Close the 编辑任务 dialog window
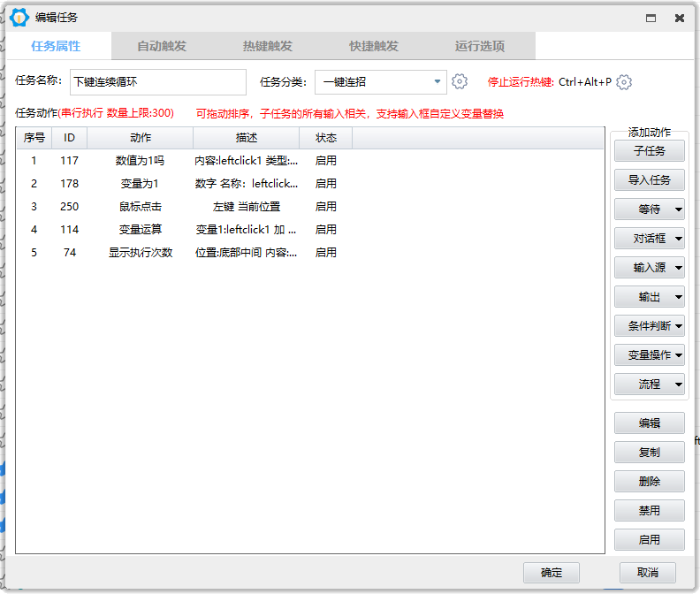Image resolution: width=700 pixels, height=594 pixels. coord(679,18)
